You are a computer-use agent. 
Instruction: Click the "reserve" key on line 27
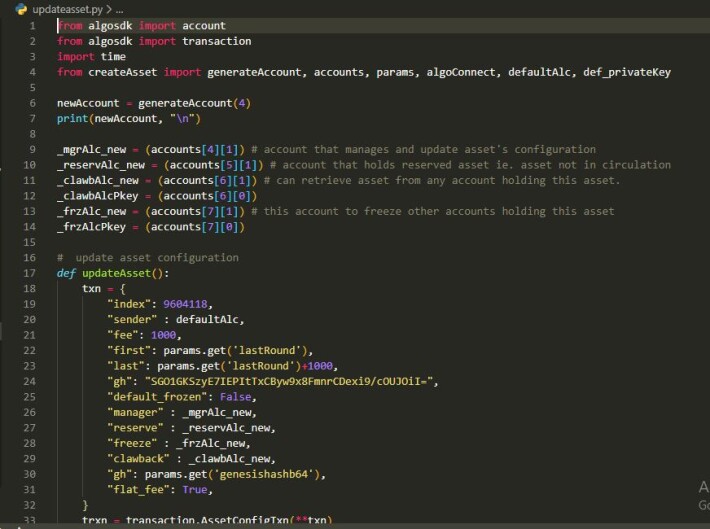(x=135, y=428)
